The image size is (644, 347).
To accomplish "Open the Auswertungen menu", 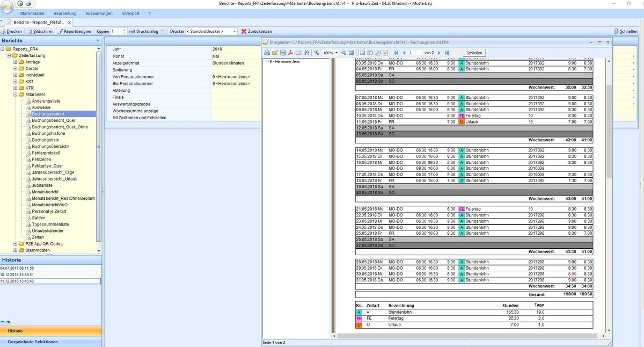I will coord(100,13).
